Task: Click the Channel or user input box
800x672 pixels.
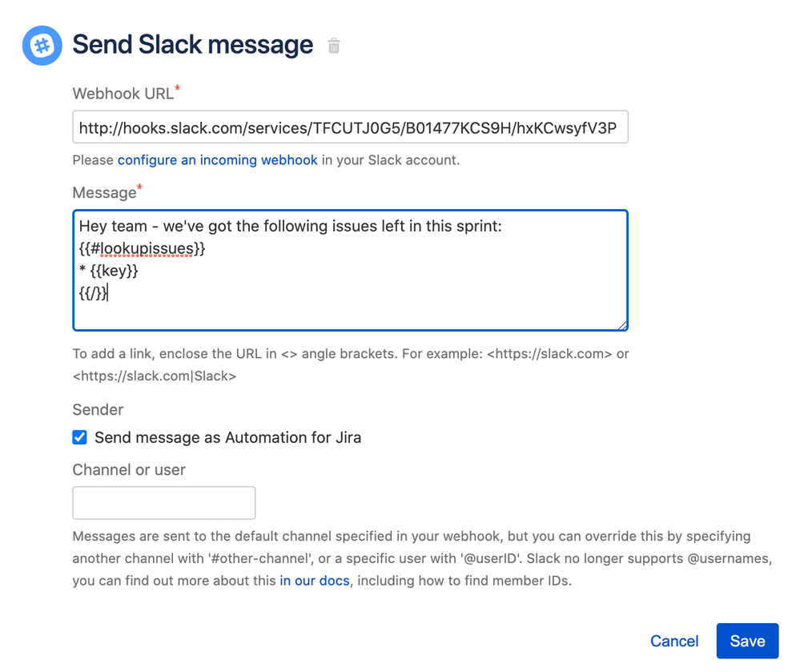Action: coord(163,502)
